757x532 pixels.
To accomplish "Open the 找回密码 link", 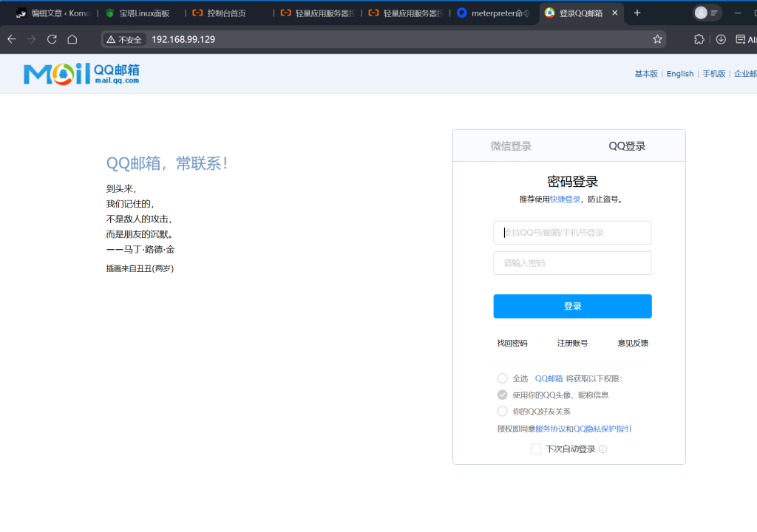I will coord(512,343).
